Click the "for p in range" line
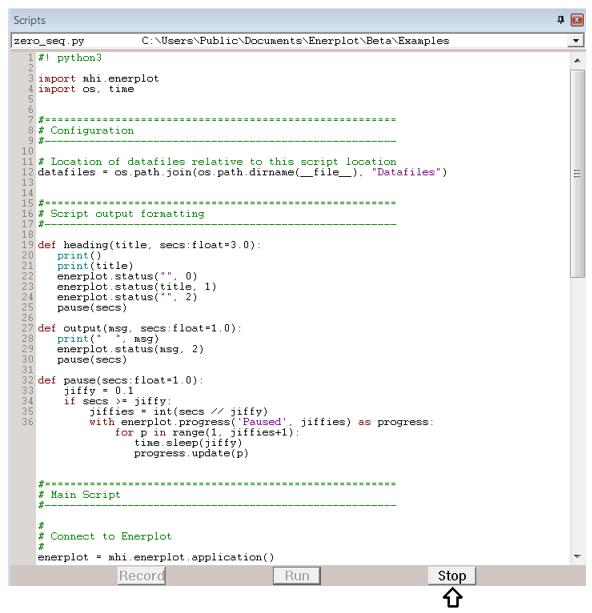592x613 pixels. pos(207,432)
